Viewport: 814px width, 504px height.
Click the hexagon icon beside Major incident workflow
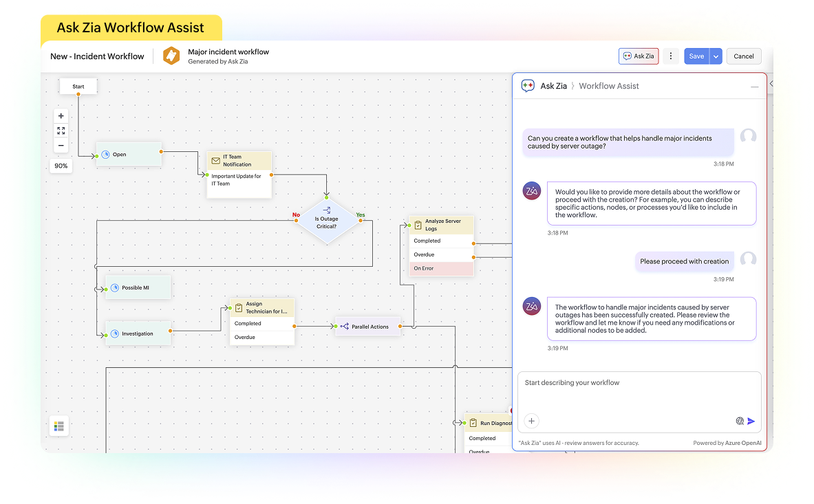click(171, 56)
